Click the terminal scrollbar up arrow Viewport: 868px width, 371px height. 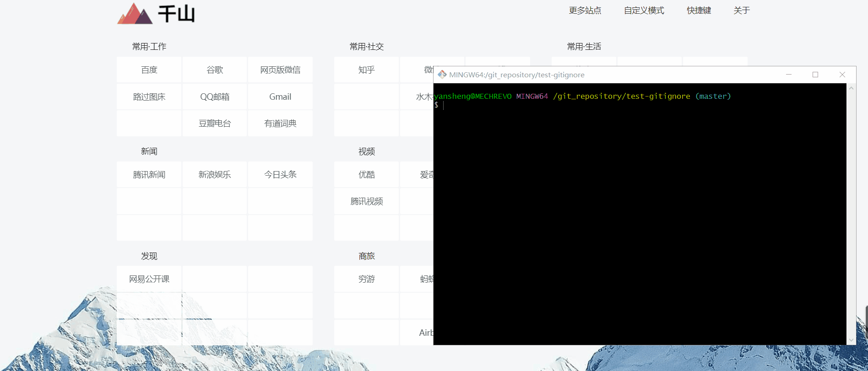coord(851,88)
